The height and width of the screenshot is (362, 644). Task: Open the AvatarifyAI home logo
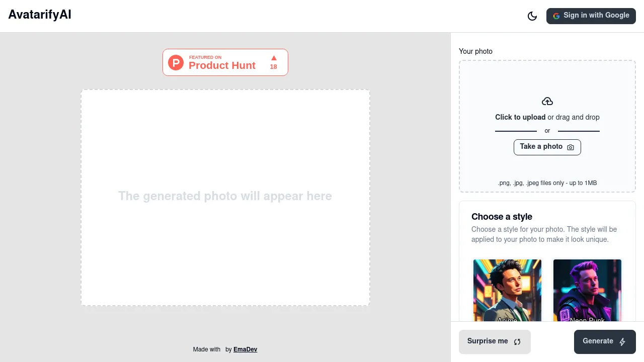40,15
